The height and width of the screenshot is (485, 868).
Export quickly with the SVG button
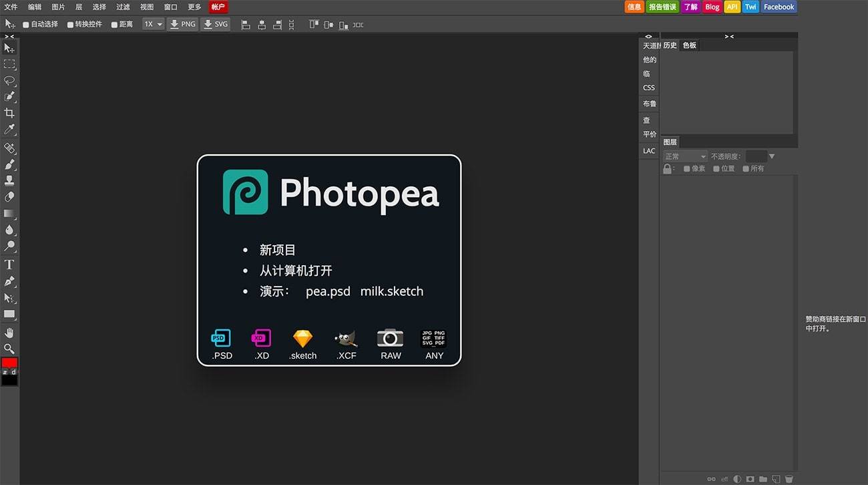[x=215, y=24]
